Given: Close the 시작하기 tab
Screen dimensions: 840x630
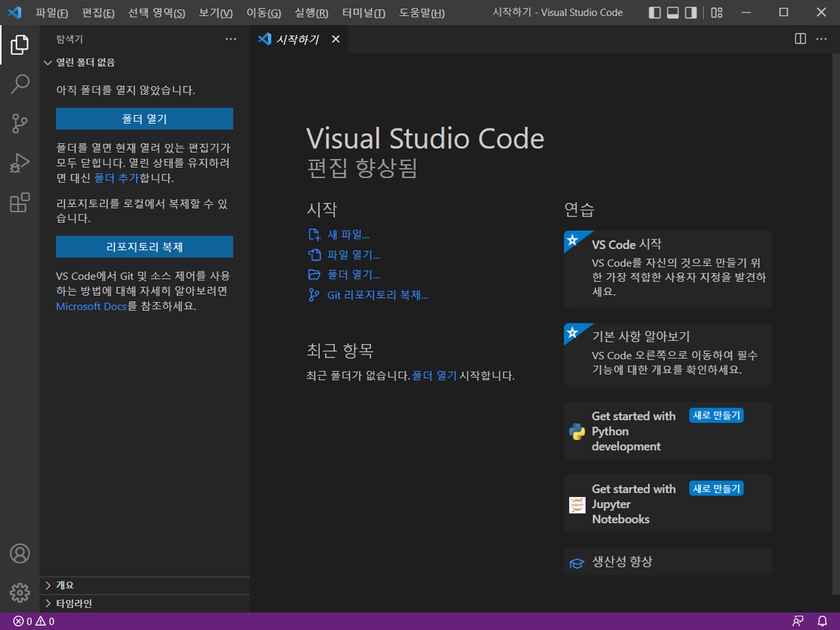Looking at the screenshot, I should click(336, 39).
